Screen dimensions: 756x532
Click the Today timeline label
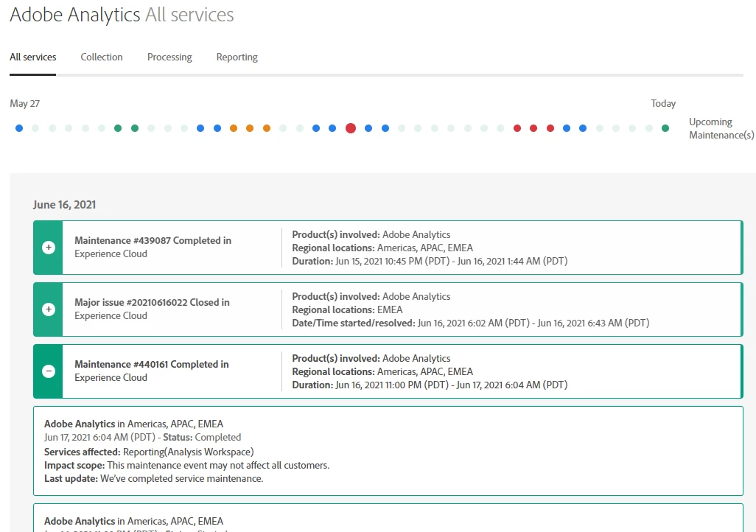point(663,104)
